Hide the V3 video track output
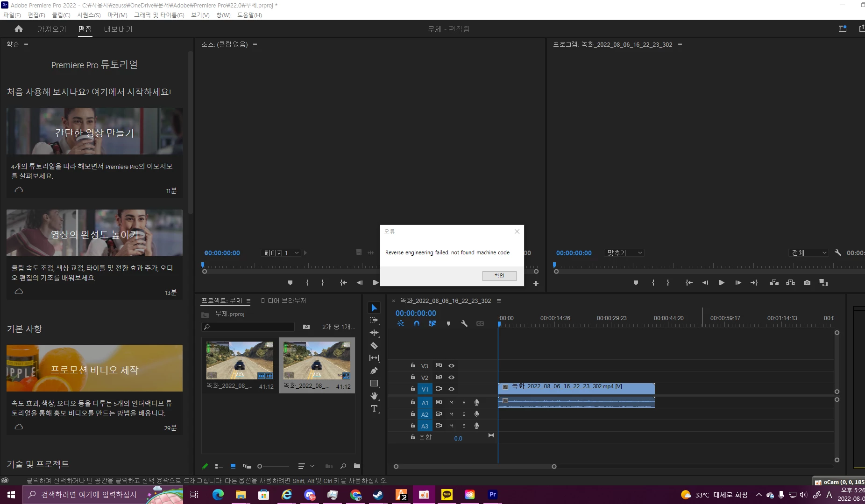 451,366
